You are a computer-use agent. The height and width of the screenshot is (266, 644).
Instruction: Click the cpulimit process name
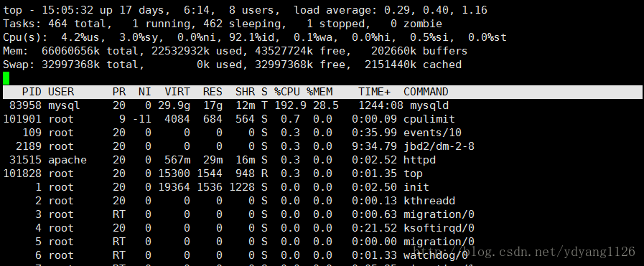(x=429, y=119)
